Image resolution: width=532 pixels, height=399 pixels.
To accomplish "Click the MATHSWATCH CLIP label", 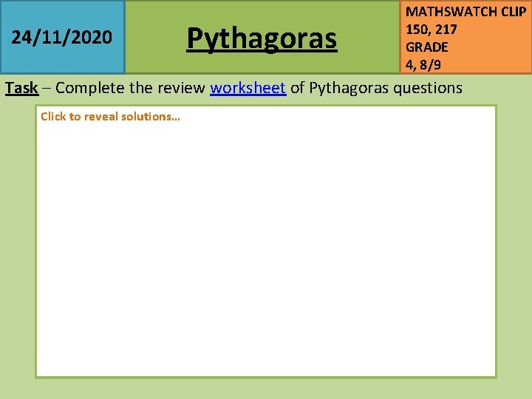I will 465,12.
